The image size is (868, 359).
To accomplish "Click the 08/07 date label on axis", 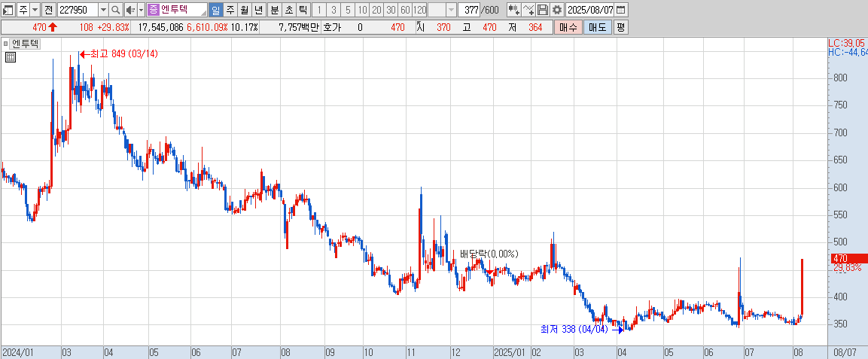I will [x=845, y=351].
